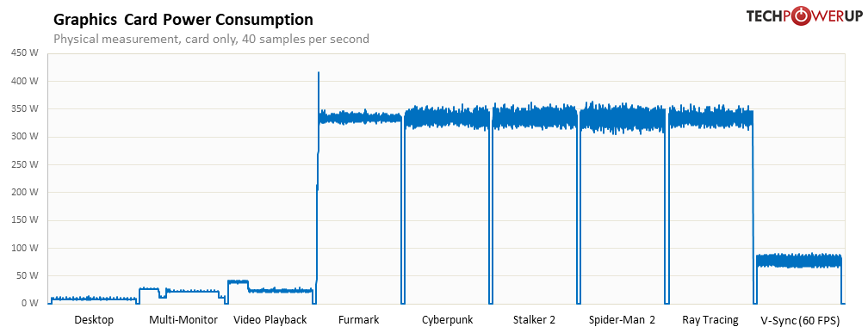
Task: Click the Graphics Card Power Consumption title
Action: pos(183,20)
